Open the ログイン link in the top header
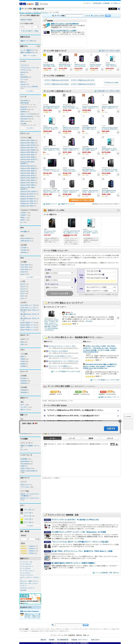Screen dimensions: 140x644 (x=88, y=3)
